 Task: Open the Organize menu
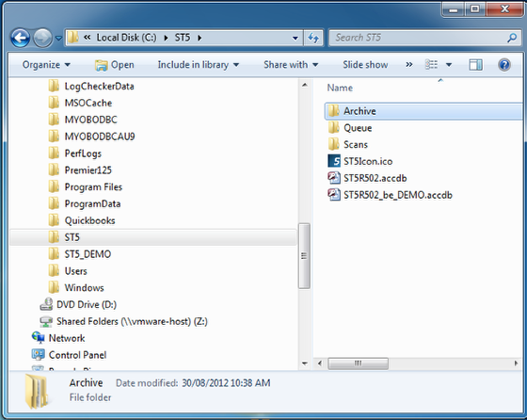(46, 65)
